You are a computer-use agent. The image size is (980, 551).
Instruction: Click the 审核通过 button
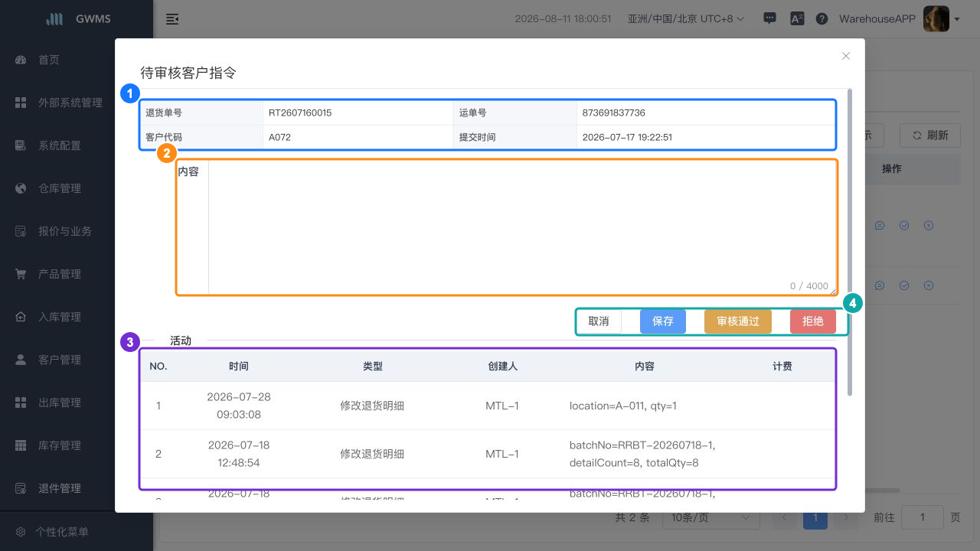click(x=738, y=321)
